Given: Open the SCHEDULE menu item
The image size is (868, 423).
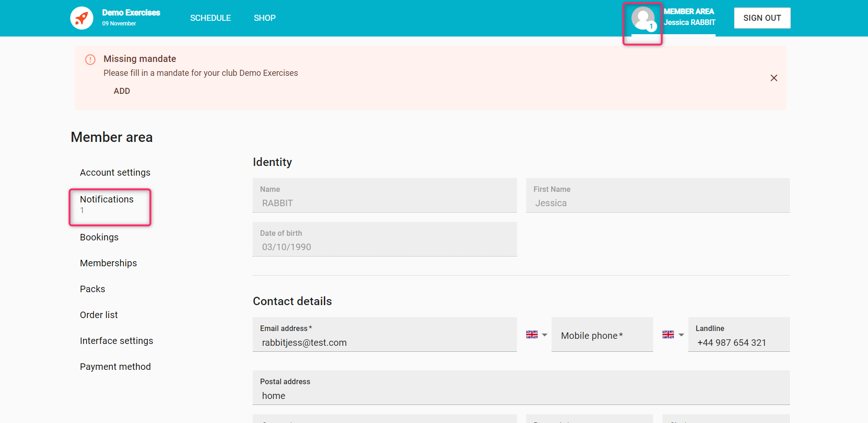Looking at the screenshot, I should click(211, 18).
